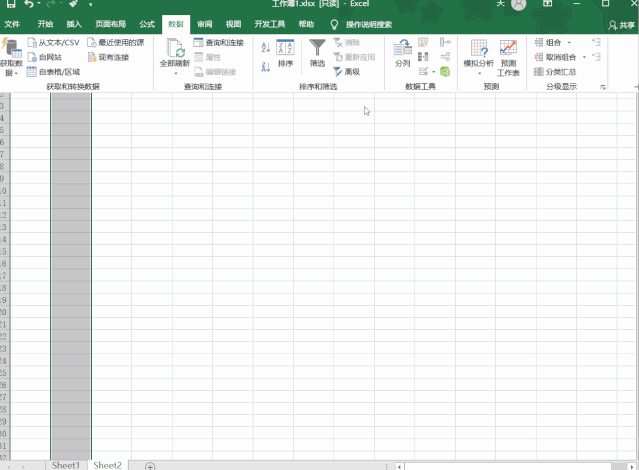Switch to the 审阅 tab
The width and height of the screenshot is (639, 470).
pyautogui.click(x=205, y=24)
